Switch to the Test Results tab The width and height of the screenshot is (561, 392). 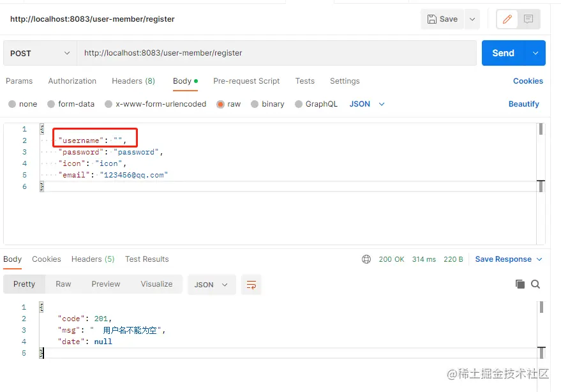147,259
